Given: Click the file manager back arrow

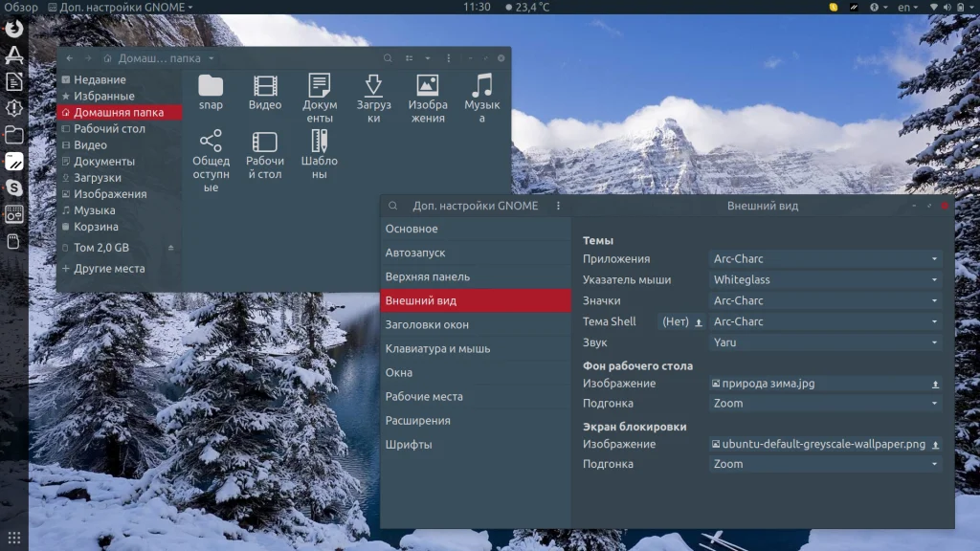Looking at the screenshot, I should tap(70, 58).
